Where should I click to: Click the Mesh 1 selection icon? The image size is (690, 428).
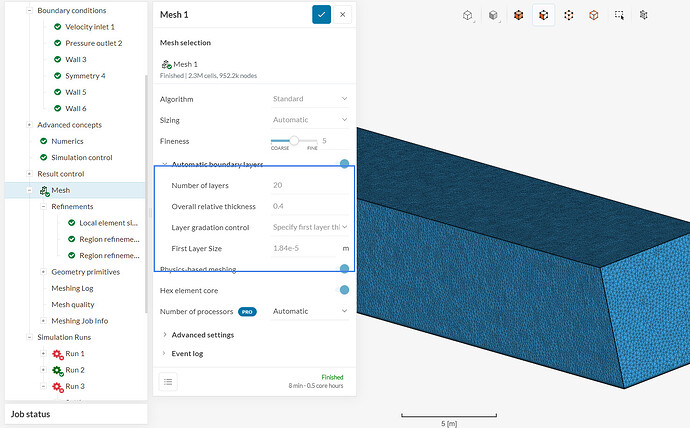166,64
